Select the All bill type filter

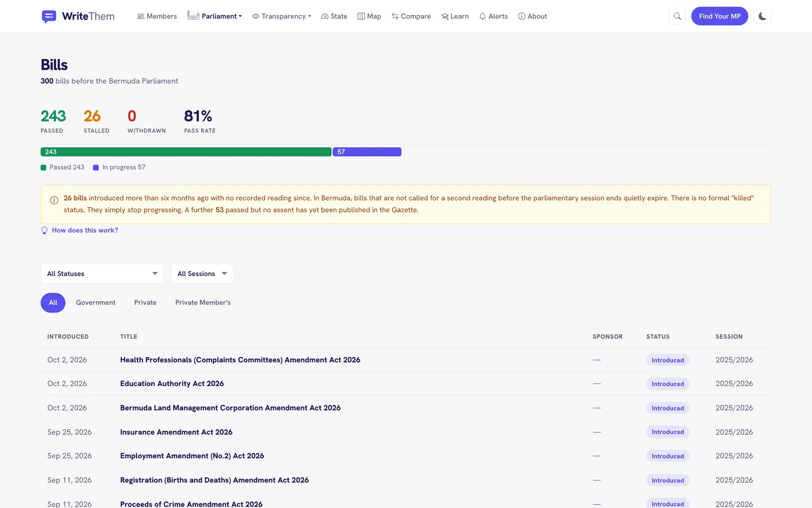coord(53,303)
